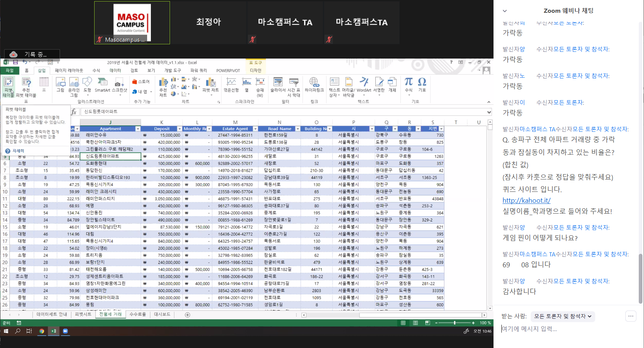
Task: Click the Slicer (슬라이서) icon
Action: tap(278, 83)
